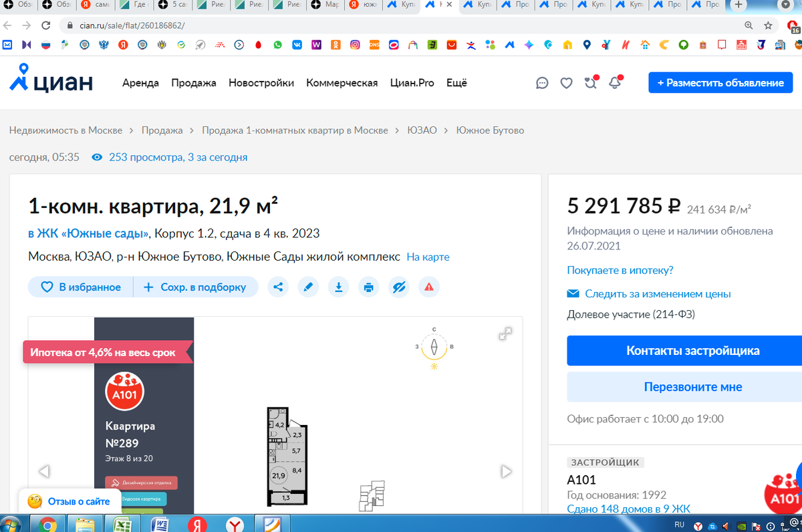
Task: Open Продажа menu
Action: tap(194, 83)
